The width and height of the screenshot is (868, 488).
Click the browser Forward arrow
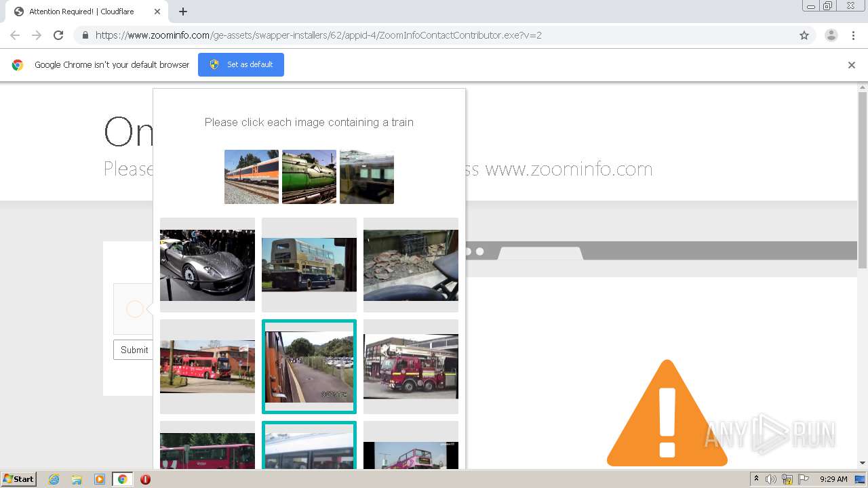[37, 35]
